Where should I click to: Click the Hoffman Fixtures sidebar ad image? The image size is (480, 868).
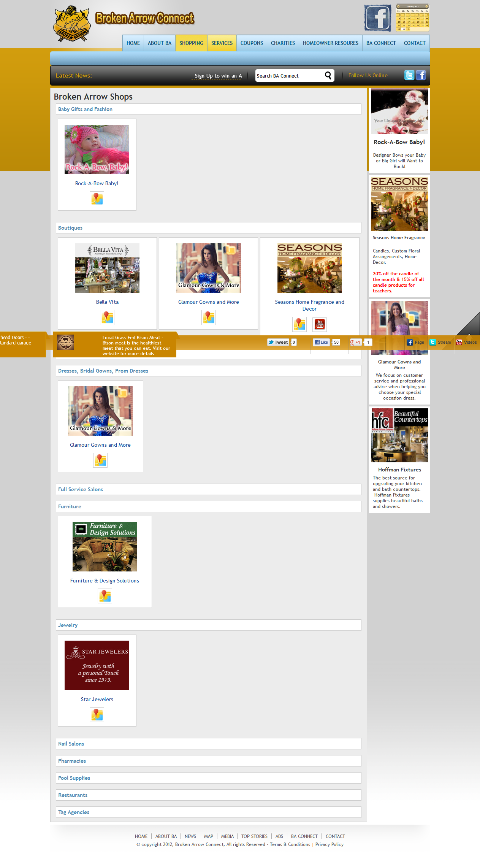pos(399,435)
